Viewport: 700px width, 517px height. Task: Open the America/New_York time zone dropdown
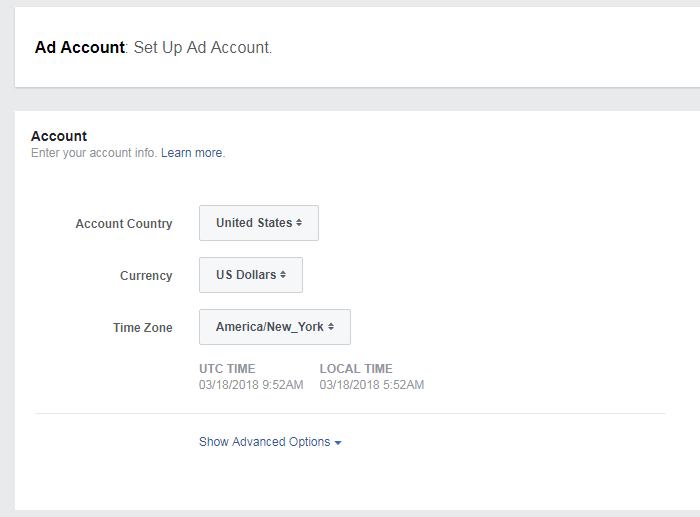[274, 327]
